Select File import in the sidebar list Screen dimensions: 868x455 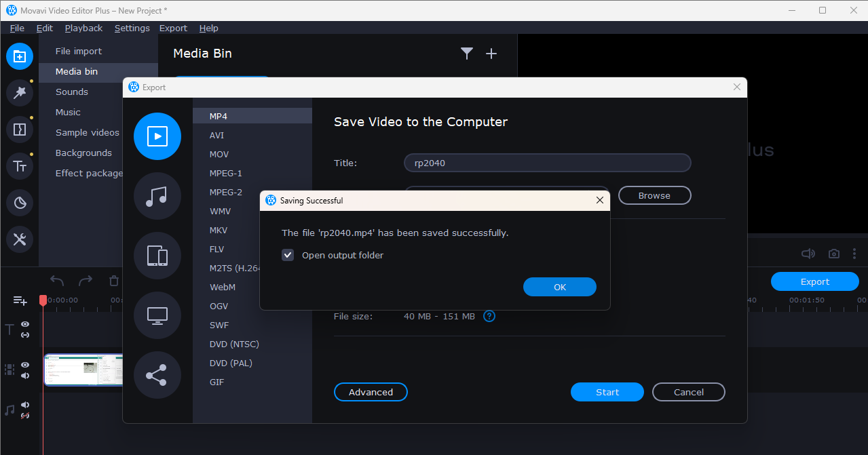coord(79,51)
